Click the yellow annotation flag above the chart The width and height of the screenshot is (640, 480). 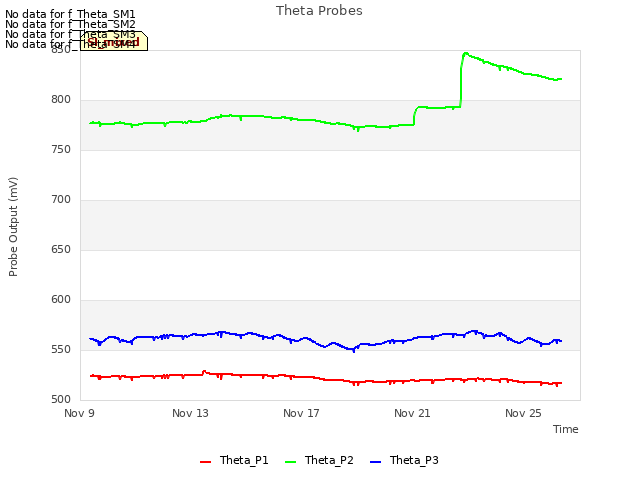point(114,41)
